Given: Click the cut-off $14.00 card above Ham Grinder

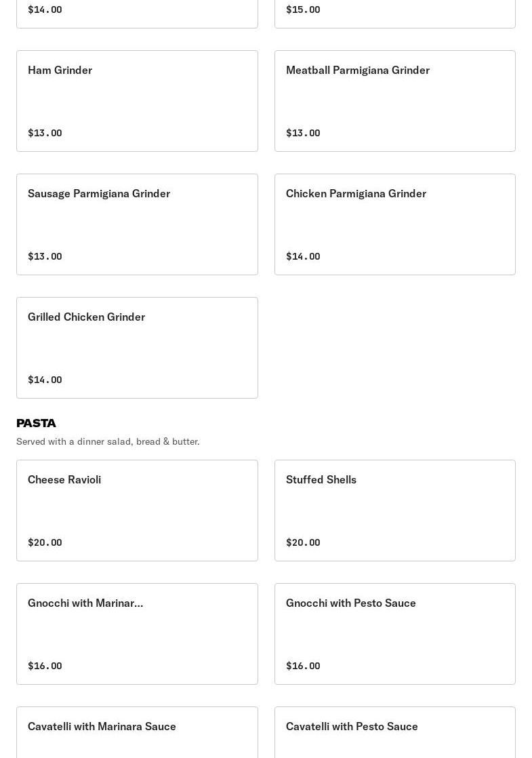Looking at the screenshot, I should tap(137, 12).
